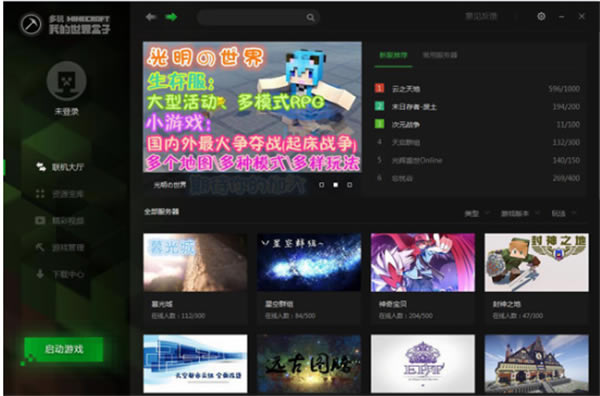Open game management pickaxe sidebar icon
Viewport: 600px width, 396px height.
tap(40, 247)
